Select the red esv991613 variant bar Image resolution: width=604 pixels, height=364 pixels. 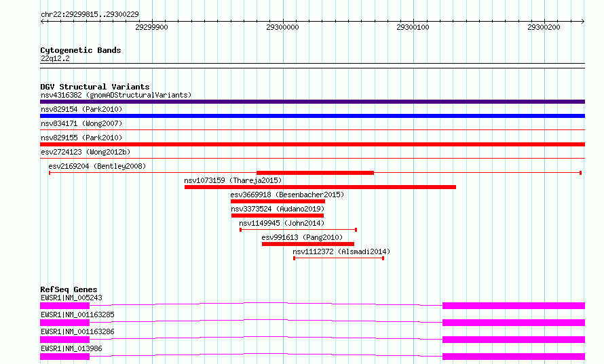pos(308,244)
